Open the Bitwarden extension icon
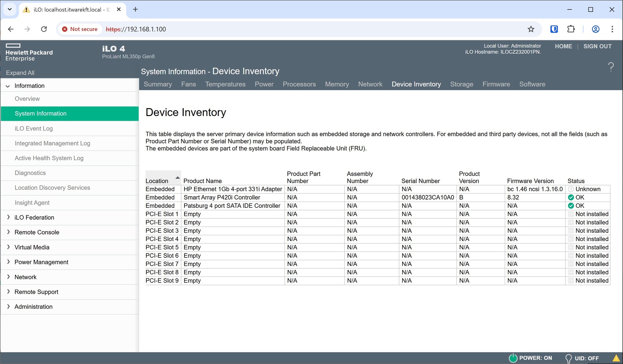 tap(554, 29)
